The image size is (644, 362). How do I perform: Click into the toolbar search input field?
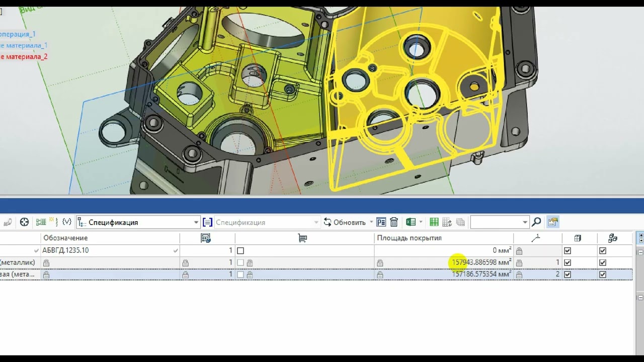click(496, 222)
